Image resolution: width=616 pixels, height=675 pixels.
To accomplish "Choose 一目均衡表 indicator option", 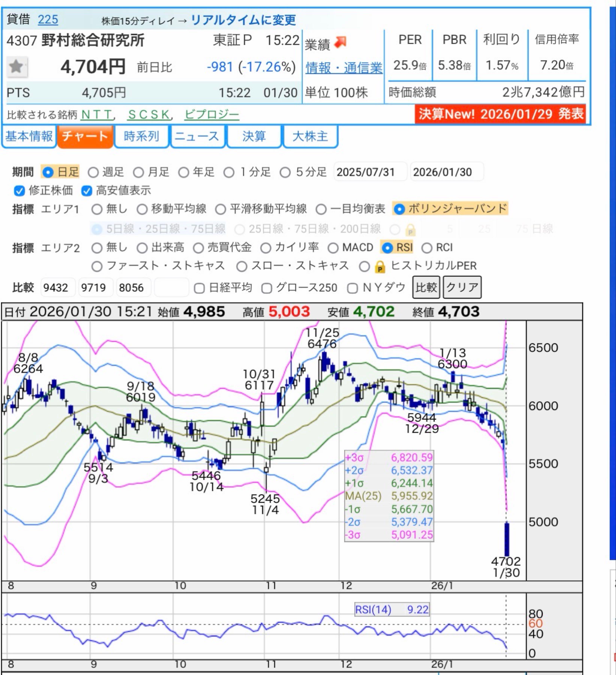I will pos(321,210).
